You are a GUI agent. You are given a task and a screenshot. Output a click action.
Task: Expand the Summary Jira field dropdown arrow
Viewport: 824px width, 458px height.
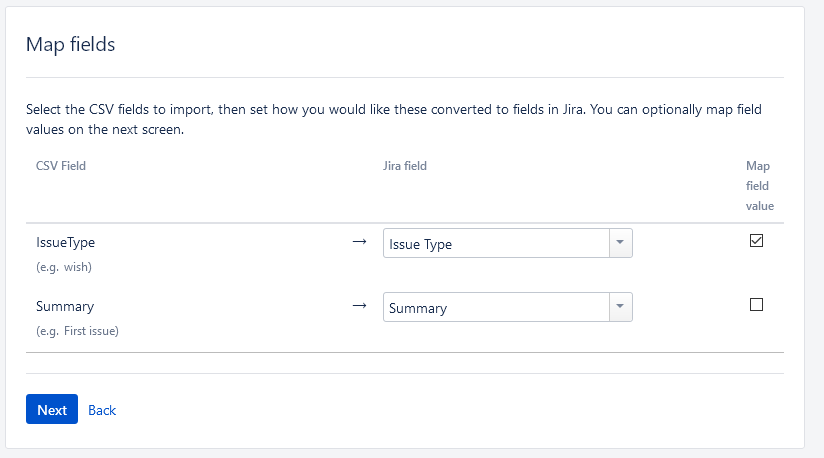[x=620, y=308]
